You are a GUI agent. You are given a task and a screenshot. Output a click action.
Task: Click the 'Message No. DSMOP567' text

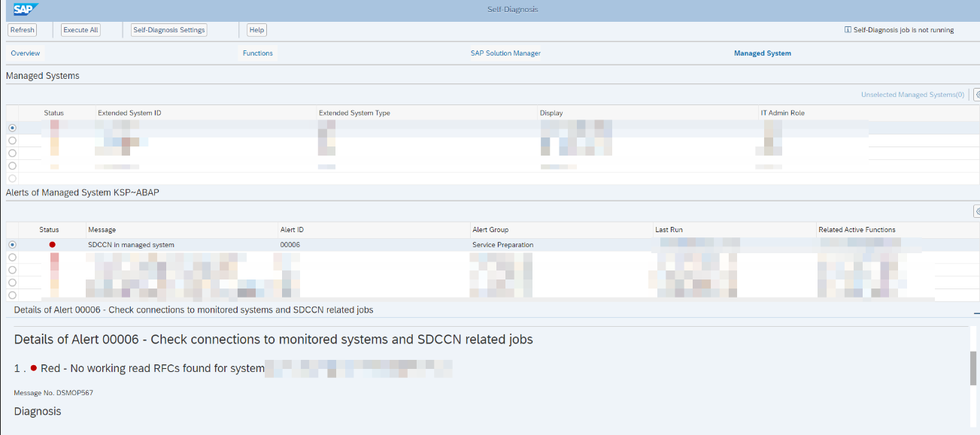point(53,393)
